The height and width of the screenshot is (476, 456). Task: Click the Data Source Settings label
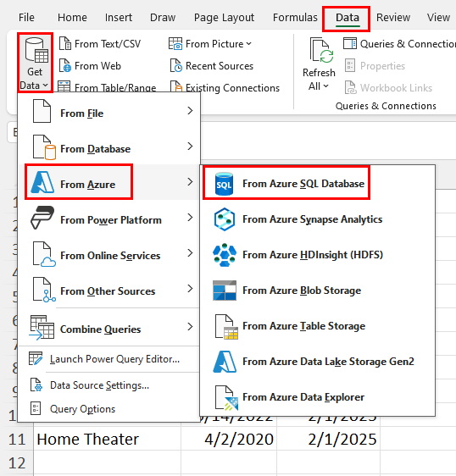[100, 385]
